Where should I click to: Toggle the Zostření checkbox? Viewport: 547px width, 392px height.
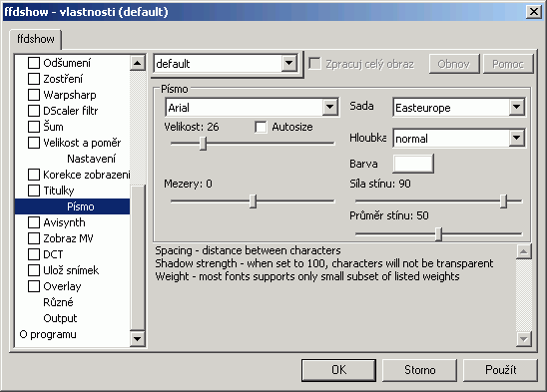[x=34, y=79]
